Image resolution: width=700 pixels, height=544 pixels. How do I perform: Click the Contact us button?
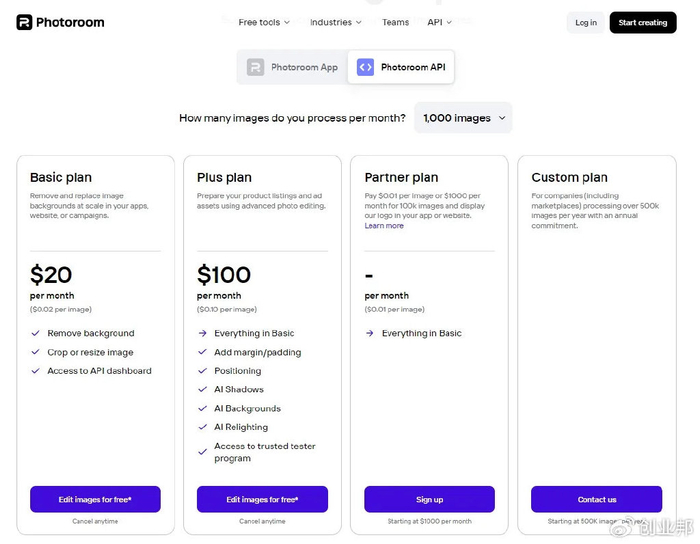coord(596,499)
